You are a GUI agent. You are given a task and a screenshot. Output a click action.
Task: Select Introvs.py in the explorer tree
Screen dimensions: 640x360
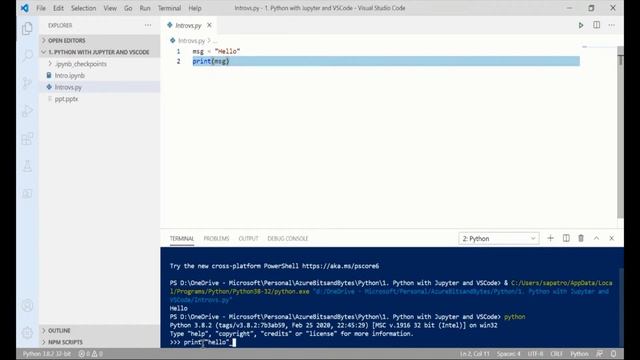click(x=100, y=87)
